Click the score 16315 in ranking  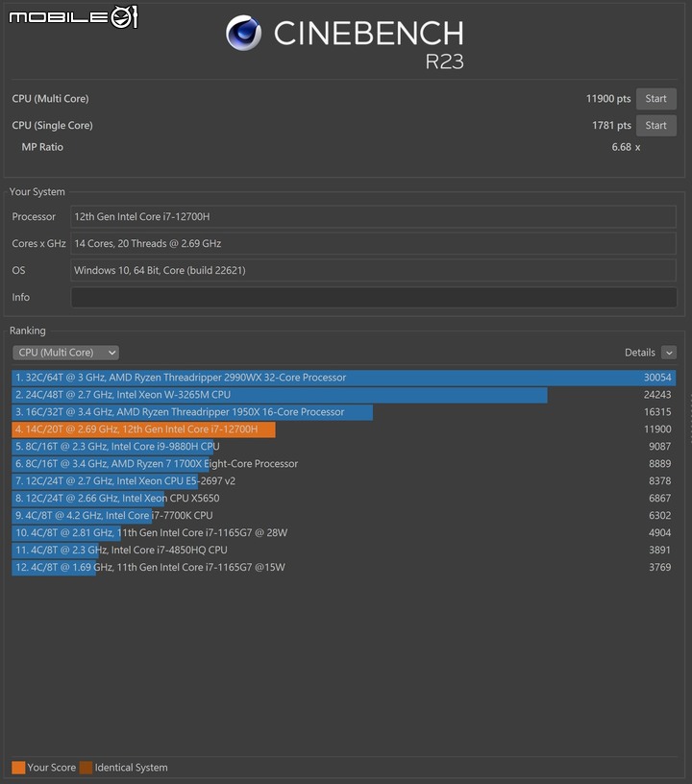coord(657,412)
